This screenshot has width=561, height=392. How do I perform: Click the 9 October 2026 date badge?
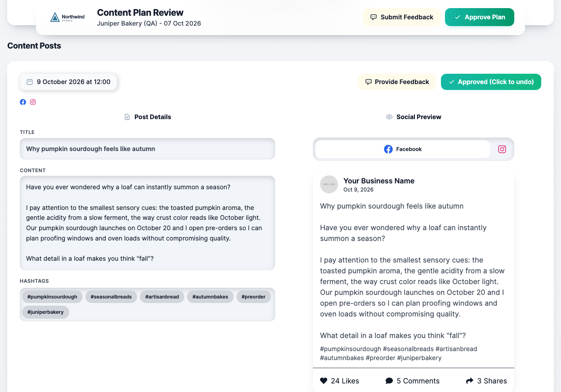click(x=68, y=82)
